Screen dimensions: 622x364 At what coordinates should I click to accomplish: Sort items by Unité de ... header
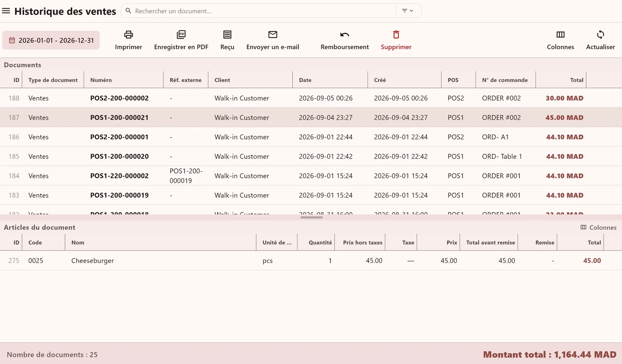pyautogui.click(x=277, y=242)
